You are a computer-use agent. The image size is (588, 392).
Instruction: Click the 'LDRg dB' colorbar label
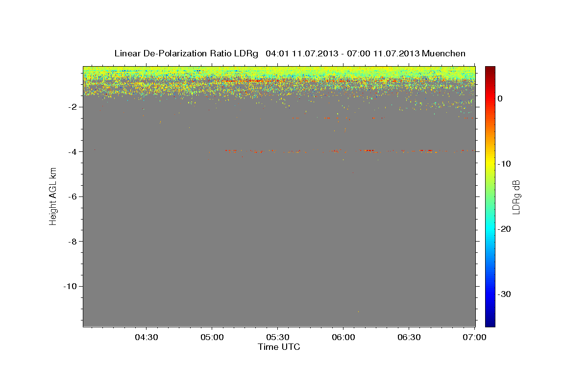click(516, 196)
